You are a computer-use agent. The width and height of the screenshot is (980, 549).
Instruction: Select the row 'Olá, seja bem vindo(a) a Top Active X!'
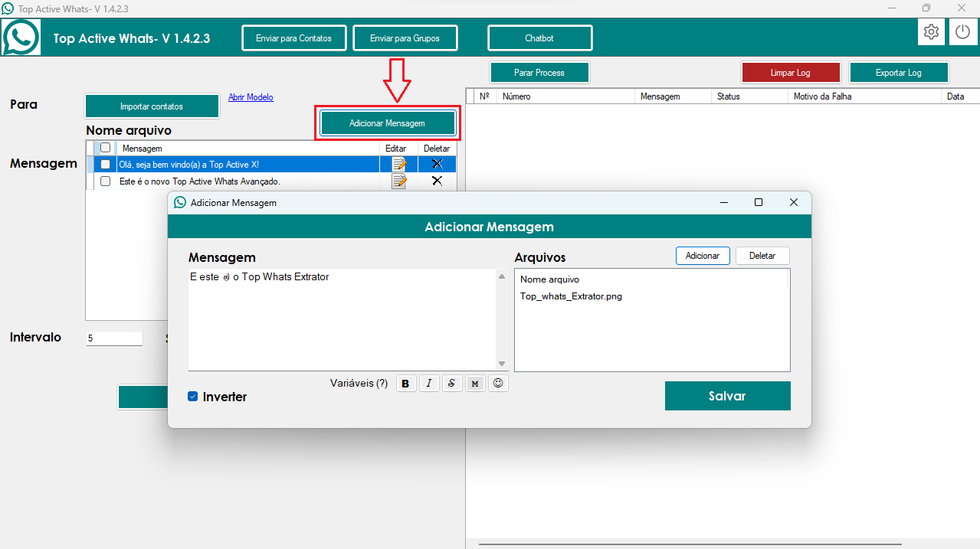(x=248, y=164)
